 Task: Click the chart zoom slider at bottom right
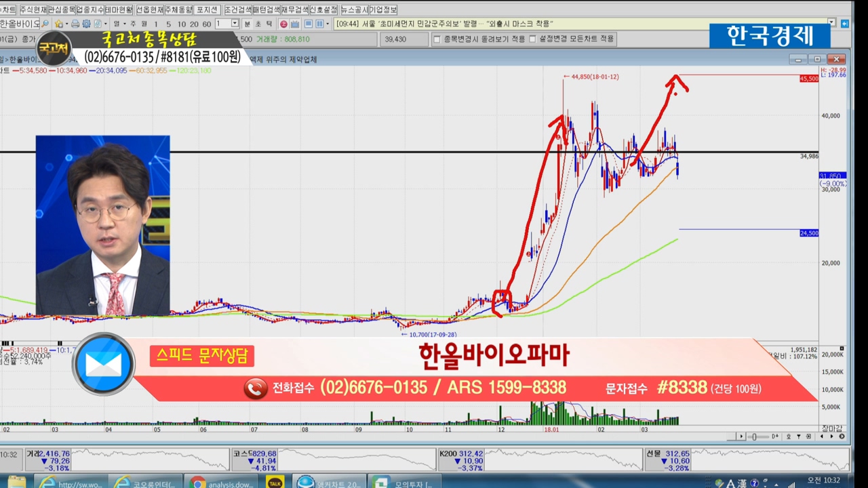tap(753, 436)
